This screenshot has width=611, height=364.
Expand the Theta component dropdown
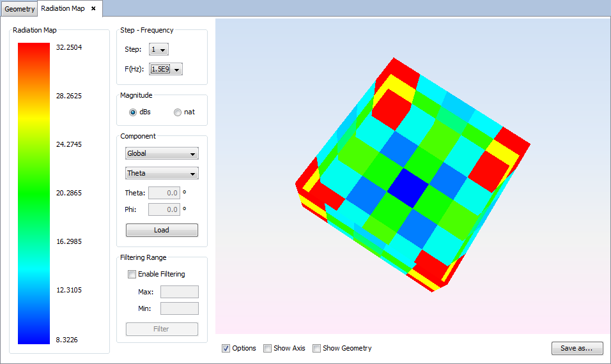click(162, 174)
